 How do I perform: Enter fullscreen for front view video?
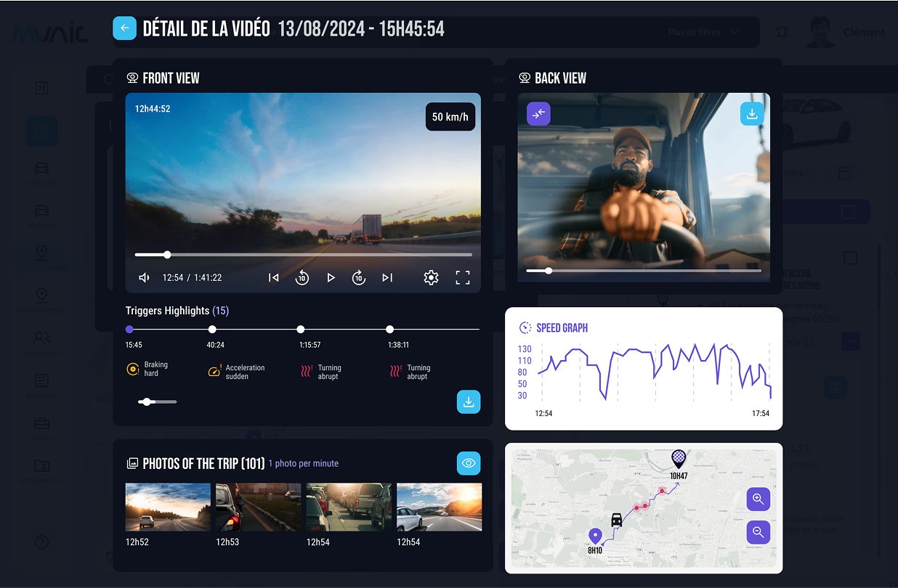pyautogui.click(x=463, y=277)
